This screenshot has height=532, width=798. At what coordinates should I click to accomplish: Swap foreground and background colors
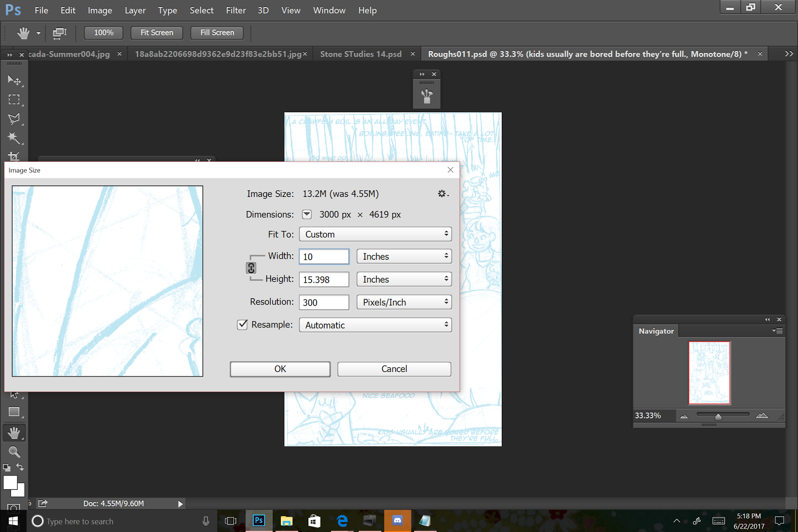point(20,467)
